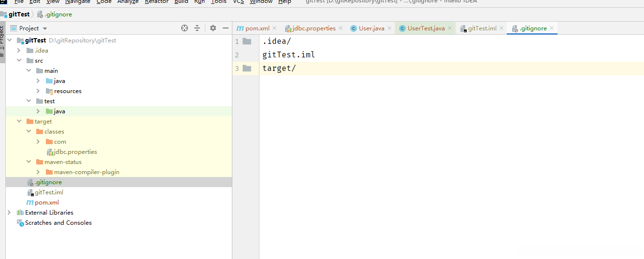644x259 pixels.
Task: Select the maven-compiler-plugin folder
Action: [83, 172]
